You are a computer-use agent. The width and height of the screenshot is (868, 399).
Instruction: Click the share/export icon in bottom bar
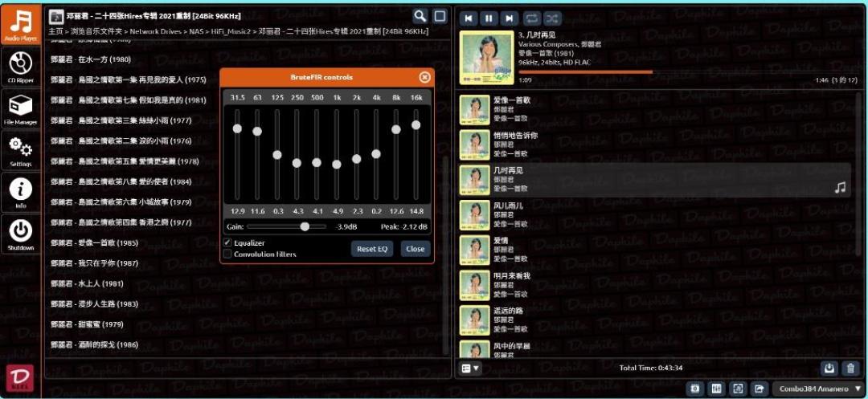click(x=759, y=389)
